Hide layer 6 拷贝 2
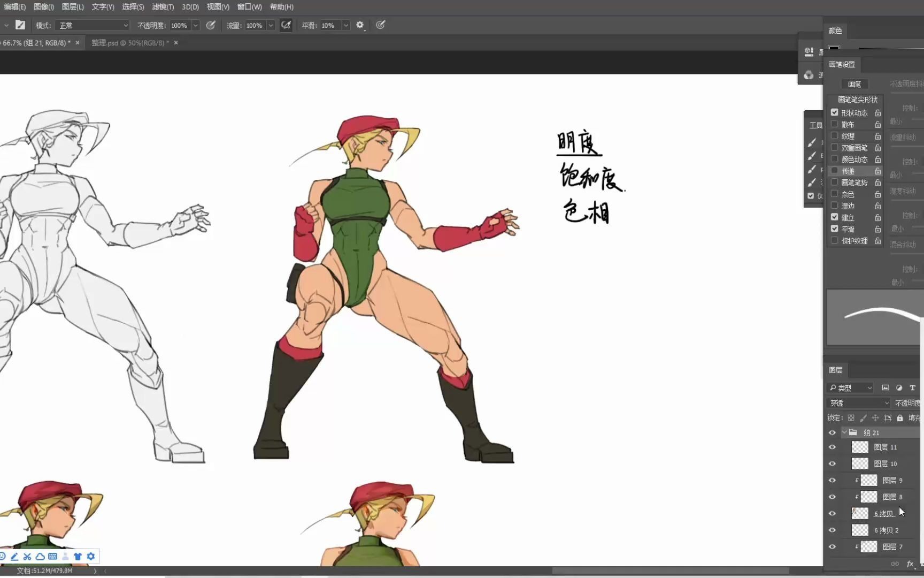Image resolution: width=924 pixels, height=578 pixels. click(832, 530)
